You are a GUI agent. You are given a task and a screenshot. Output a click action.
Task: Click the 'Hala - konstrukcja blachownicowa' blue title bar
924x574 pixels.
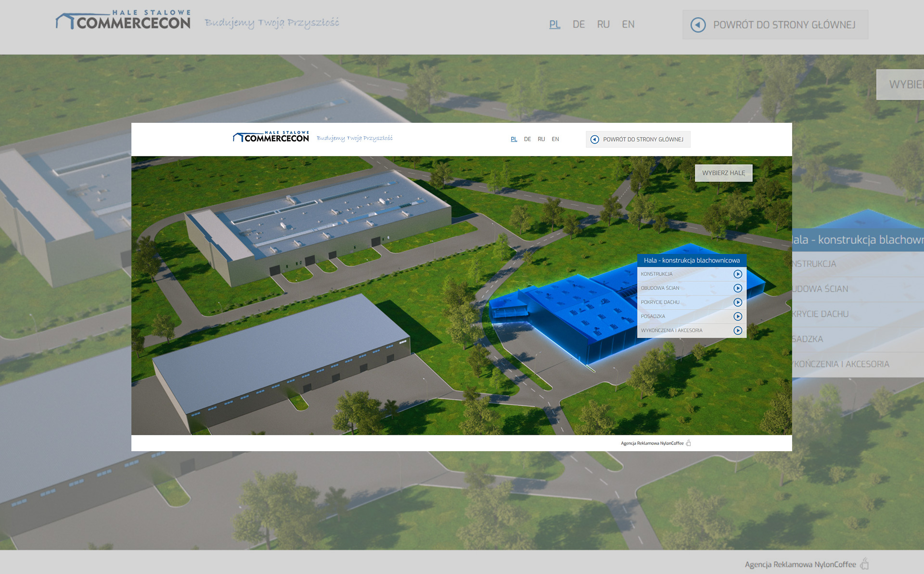[692, 261]
